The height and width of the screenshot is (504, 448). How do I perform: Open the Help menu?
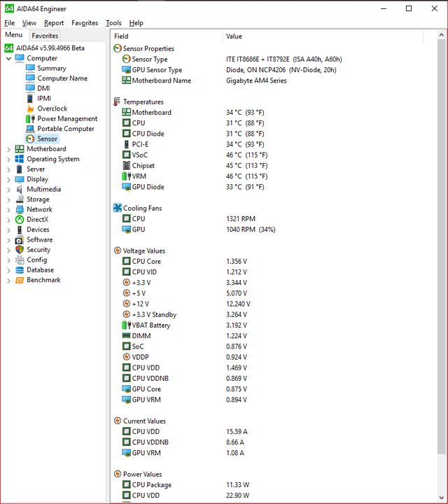point(136,23)
